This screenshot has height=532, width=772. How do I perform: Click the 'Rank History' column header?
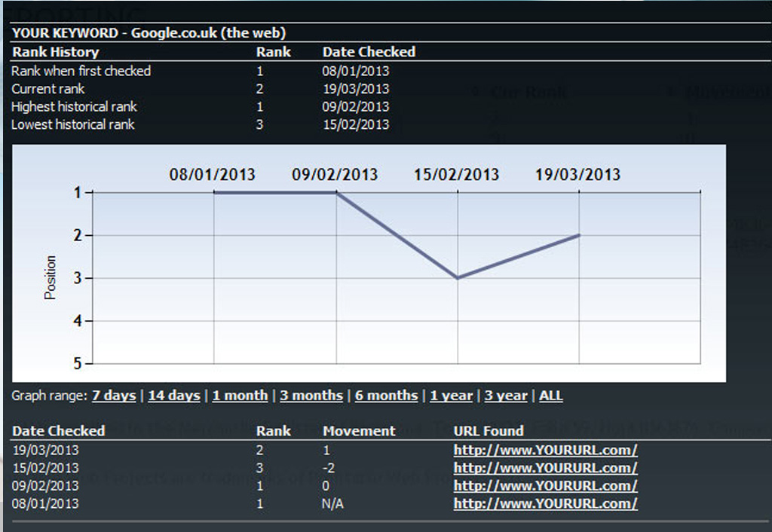click(x=56, y=52)
